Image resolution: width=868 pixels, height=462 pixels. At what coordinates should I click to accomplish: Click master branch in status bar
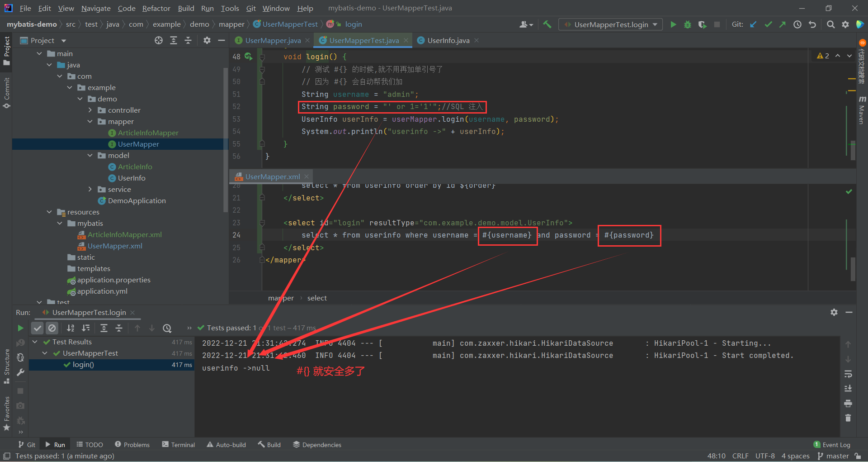[833, 456]
